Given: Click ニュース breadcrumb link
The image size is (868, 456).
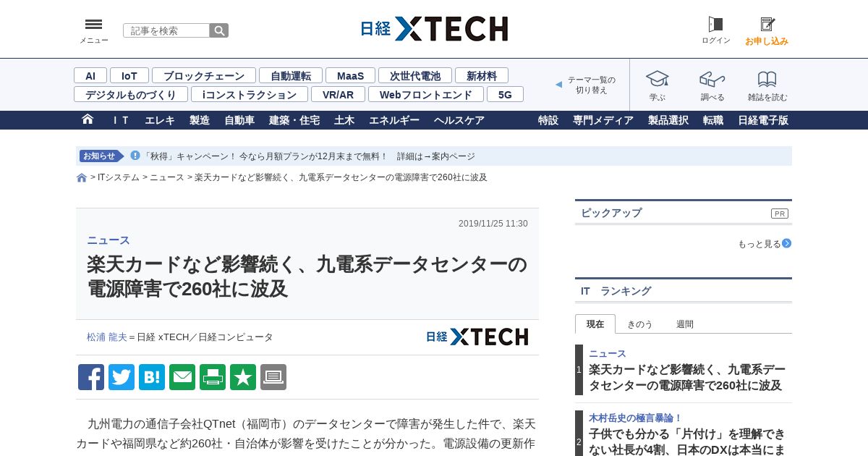Looking at the screenshot, I should point(167,177).
